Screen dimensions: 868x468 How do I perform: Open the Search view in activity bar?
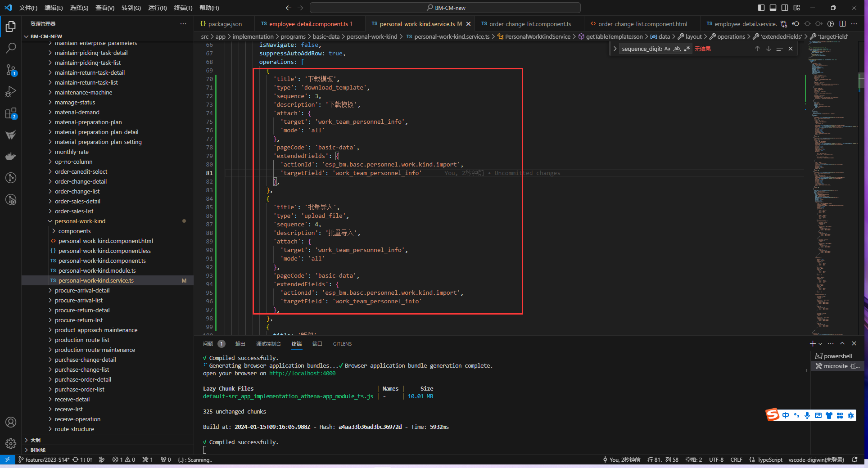(11, 48)
